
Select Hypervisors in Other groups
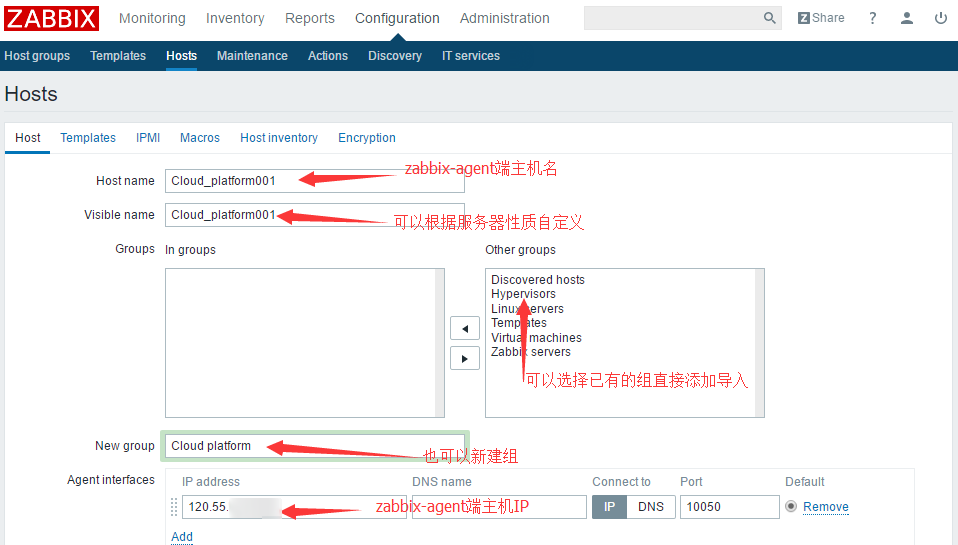[523, 294]
